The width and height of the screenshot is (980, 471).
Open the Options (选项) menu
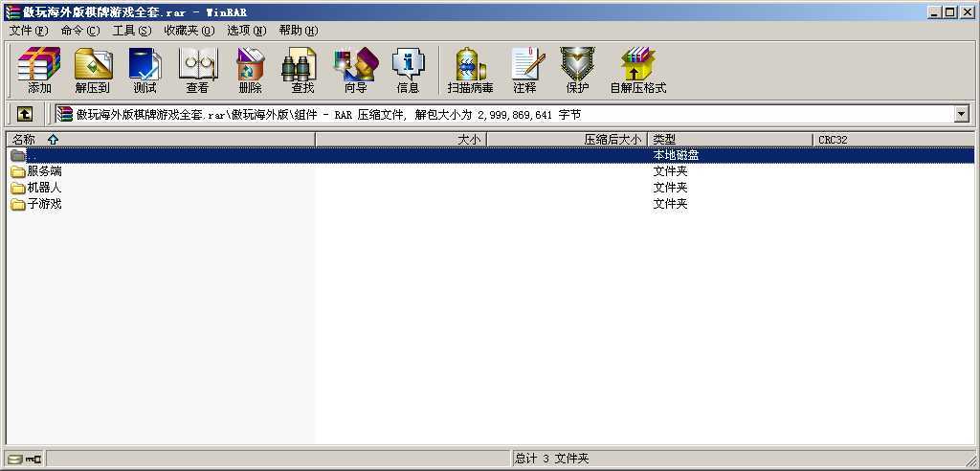(247, 30)
